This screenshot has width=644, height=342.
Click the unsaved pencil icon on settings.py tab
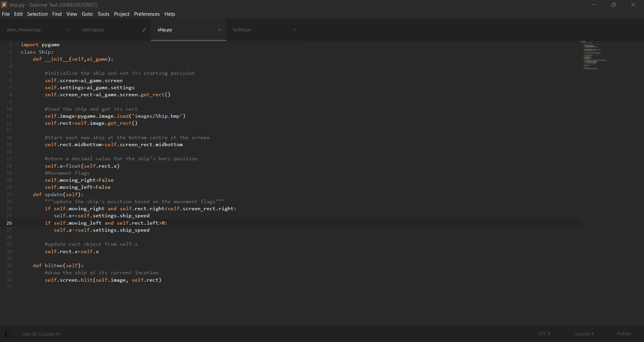[x=144, y=30]
